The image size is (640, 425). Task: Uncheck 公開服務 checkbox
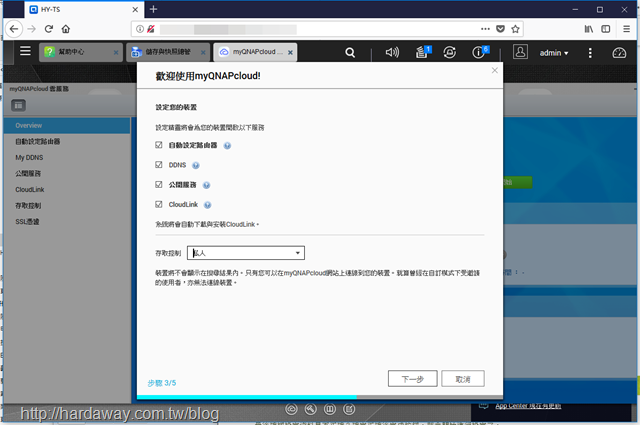point(159,185)
